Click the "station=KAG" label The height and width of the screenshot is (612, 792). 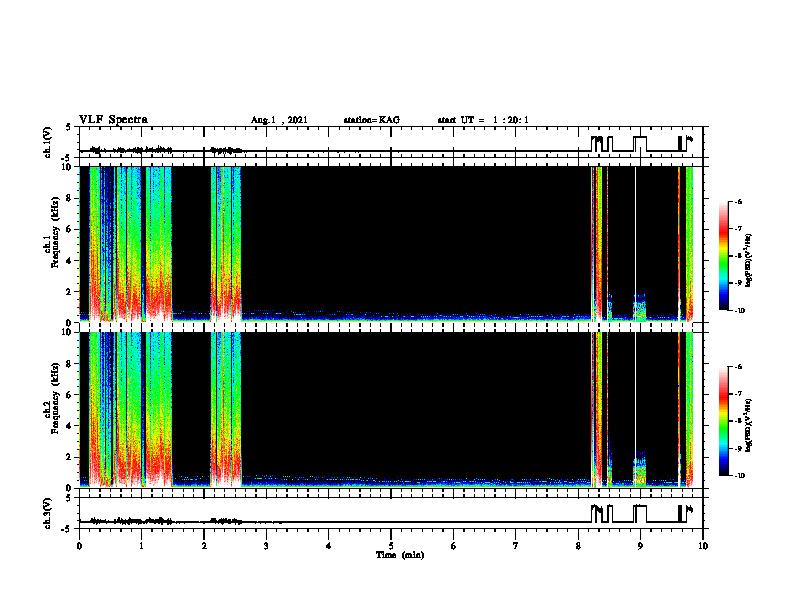point(372,120)
